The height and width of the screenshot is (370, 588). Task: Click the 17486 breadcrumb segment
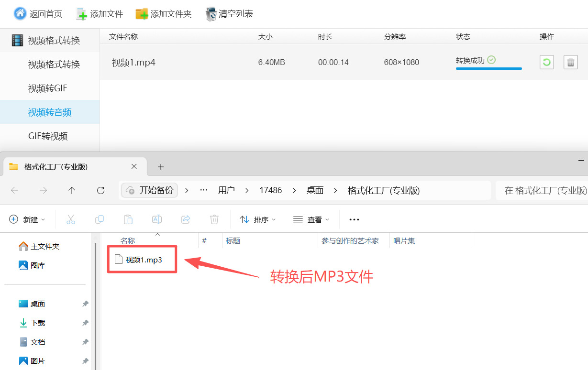click(x=271, y=190)
